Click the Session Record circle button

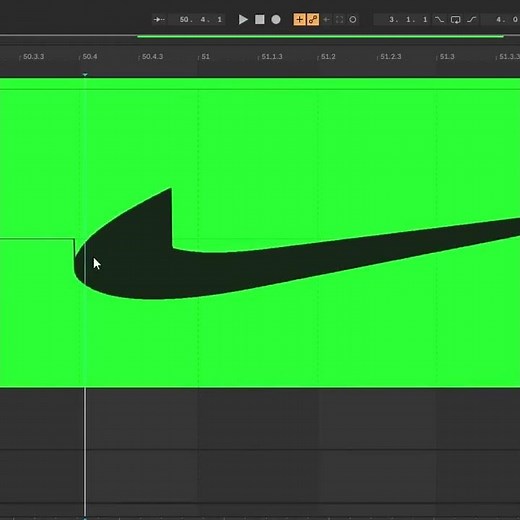click(x=353, y=20)
